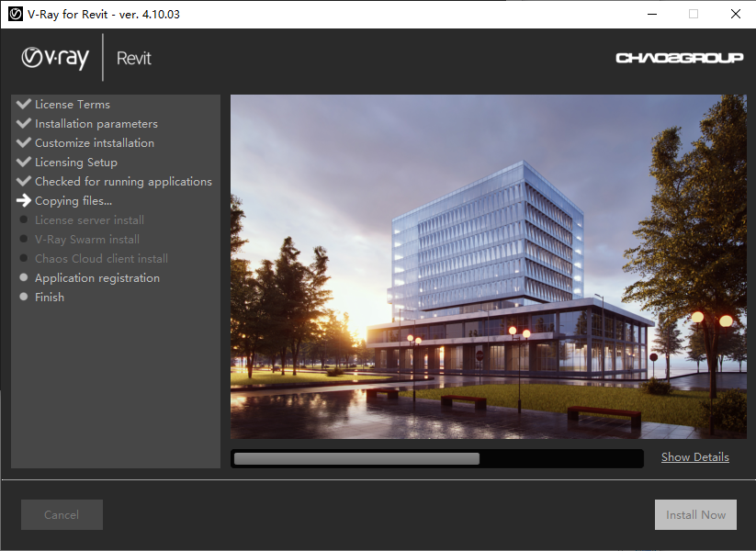The width and height of the screenshot is (756, 551).
Task: Click the bullet beside Application registration
Action: click(23, 277)
